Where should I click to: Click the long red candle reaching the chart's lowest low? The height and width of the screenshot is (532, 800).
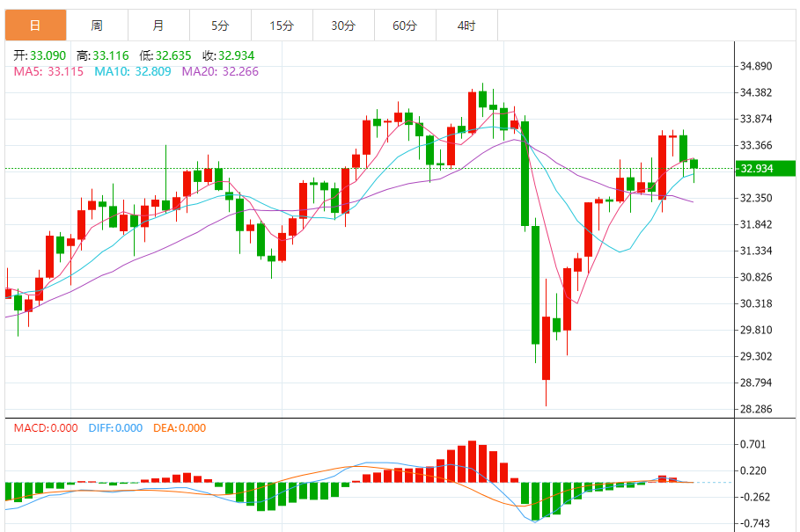tap(546, 348)
